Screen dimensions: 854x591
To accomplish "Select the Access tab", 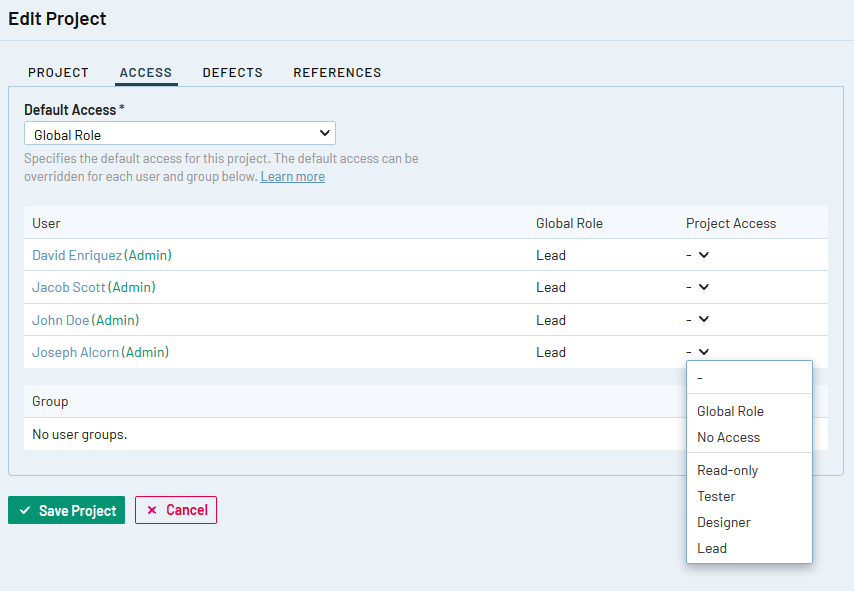I will pos(146,73).
